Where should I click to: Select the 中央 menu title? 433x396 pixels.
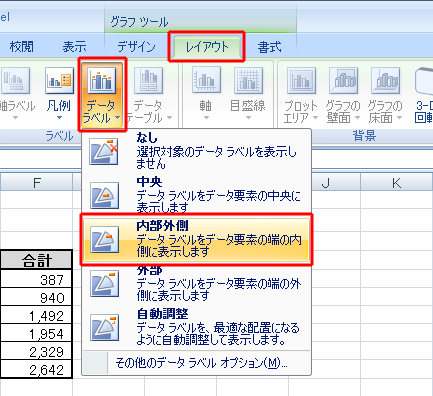pyautogui.click(x=149, y=182)
